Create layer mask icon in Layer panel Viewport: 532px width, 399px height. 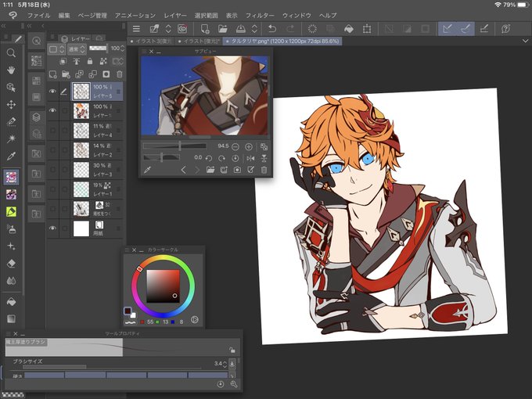[x=106, y=74]
